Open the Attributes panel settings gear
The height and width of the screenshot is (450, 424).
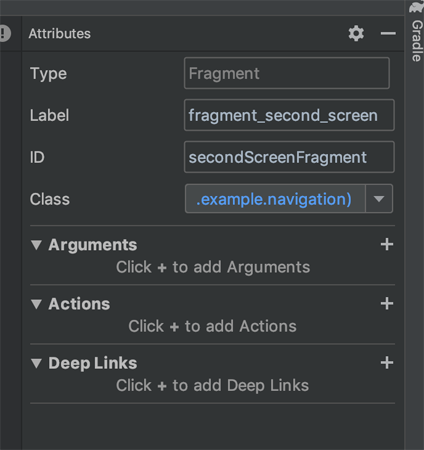pyautogui.click(x=356, y=33)
